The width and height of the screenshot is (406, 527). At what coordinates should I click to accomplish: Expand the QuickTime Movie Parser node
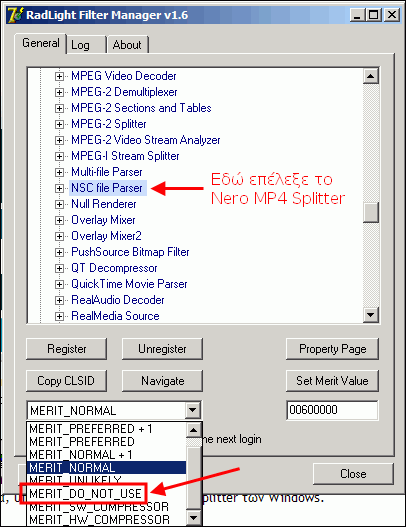click(59, 284)
